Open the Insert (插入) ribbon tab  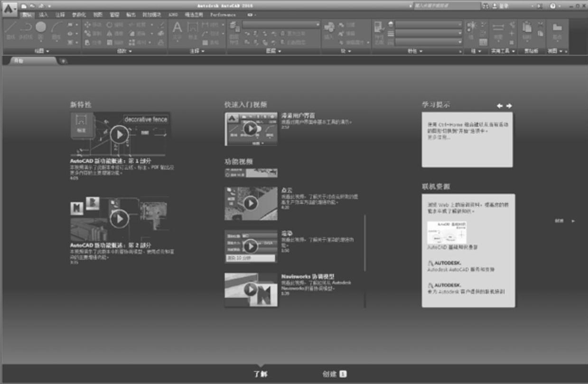[x=43, y=15]
